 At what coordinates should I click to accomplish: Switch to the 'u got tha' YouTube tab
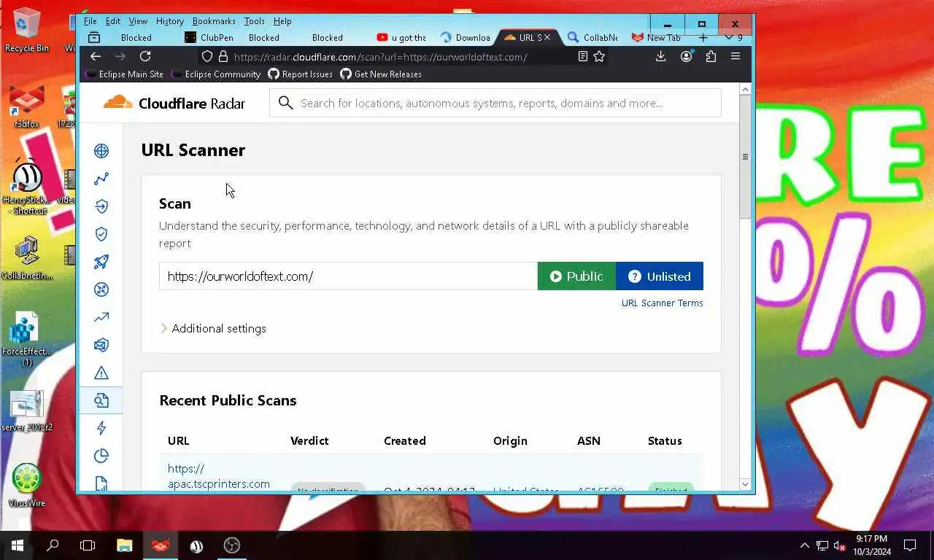402,37
